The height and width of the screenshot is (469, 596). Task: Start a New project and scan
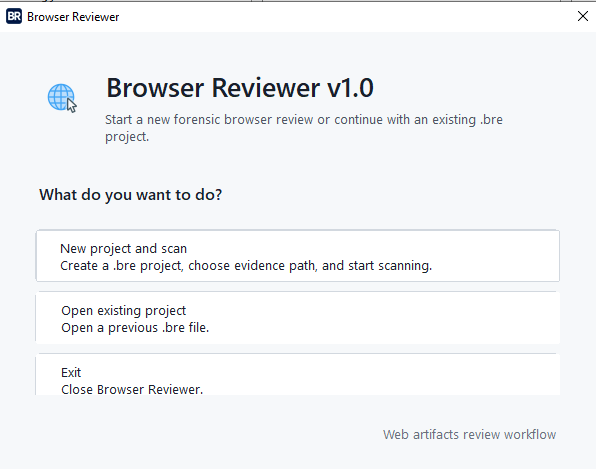tap(298, 256)
